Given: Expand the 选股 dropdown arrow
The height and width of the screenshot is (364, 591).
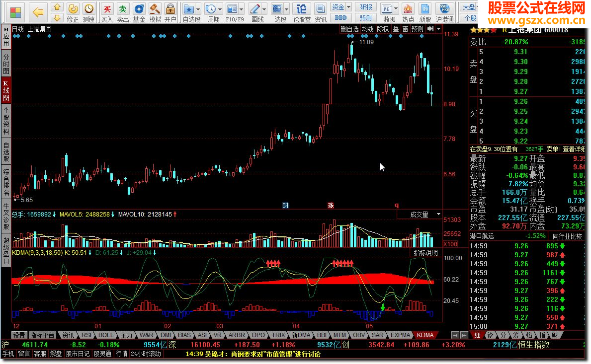Looking at the screenshot, I should (286, 9).
